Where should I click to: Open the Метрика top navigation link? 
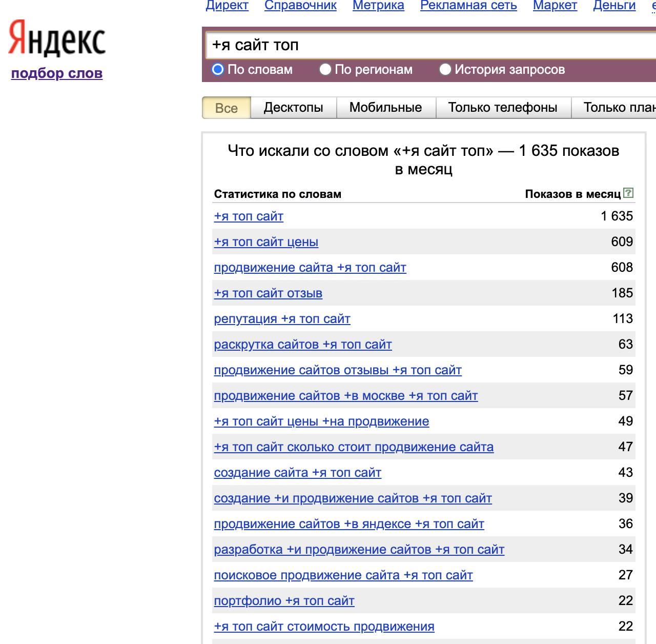(x=378, y=6)
